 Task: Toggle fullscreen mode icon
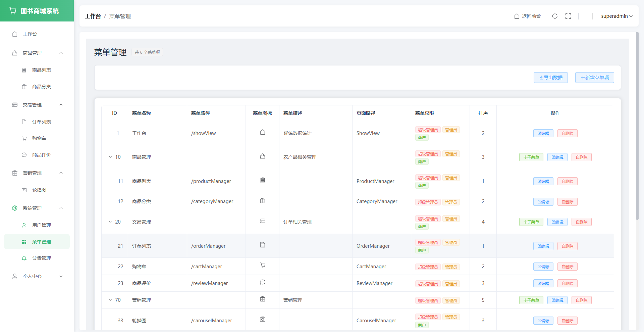coord(568,16)
